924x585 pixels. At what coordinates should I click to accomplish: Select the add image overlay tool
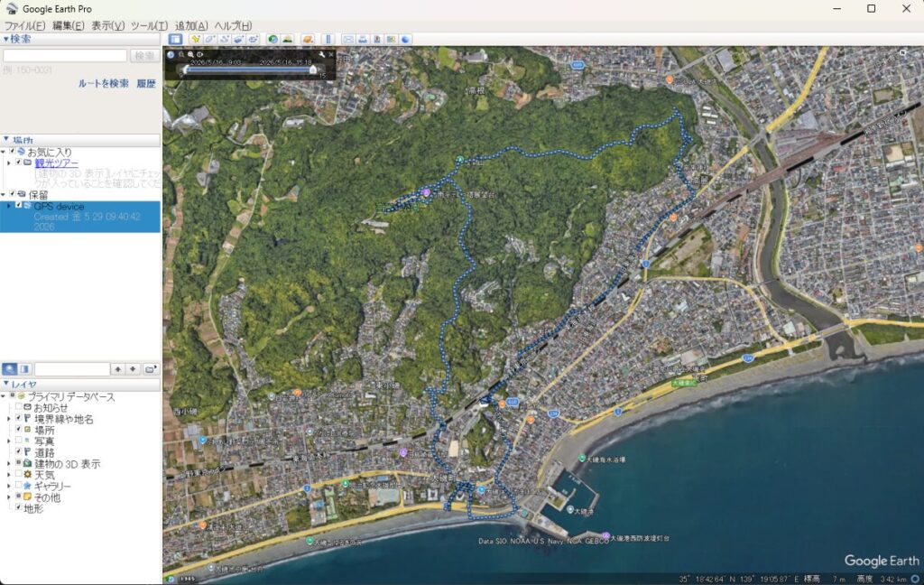click(x=238, y=39)
